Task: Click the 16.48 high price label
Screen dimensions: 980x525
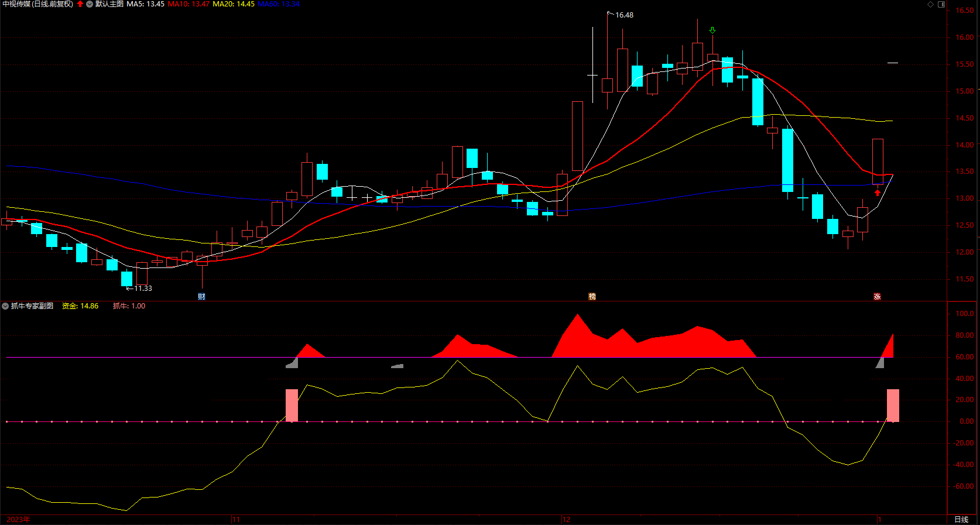Action: 624,15
